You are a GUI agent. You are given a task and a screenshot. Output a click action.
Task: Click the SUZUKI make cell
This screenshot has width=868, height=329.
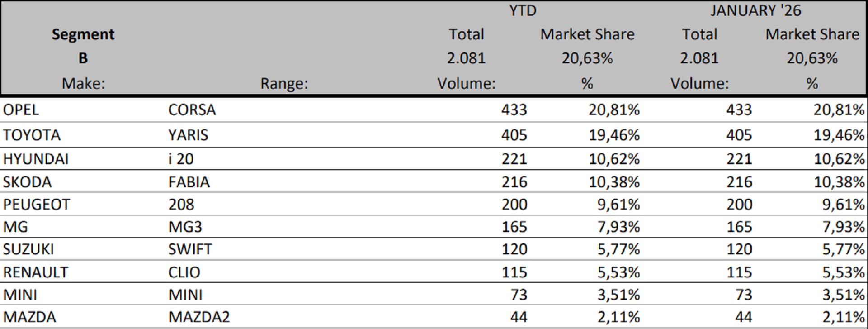[x=28, y=249]
